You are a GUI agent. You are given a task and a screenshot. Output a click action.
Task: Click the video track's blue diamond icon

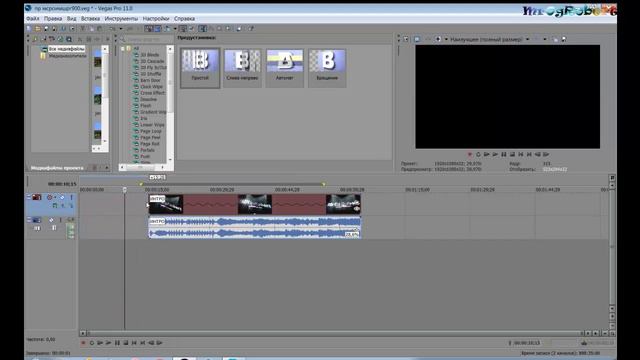coord(62,197)
